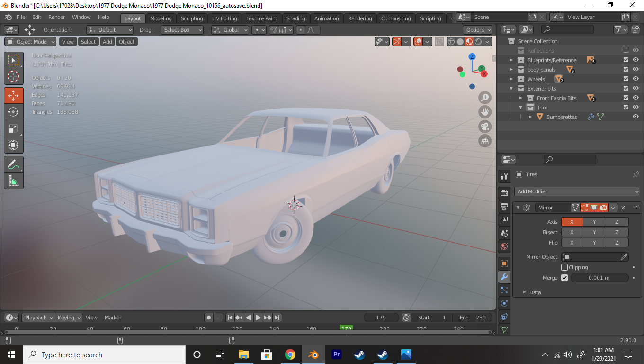This screenshot has width=644, height=364.
Task: Open Scene properties tab
Action: 504,233
